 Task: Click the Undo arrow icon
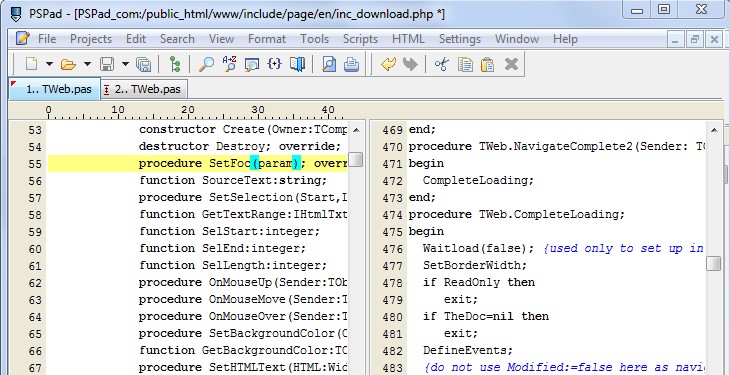point(388,64)
